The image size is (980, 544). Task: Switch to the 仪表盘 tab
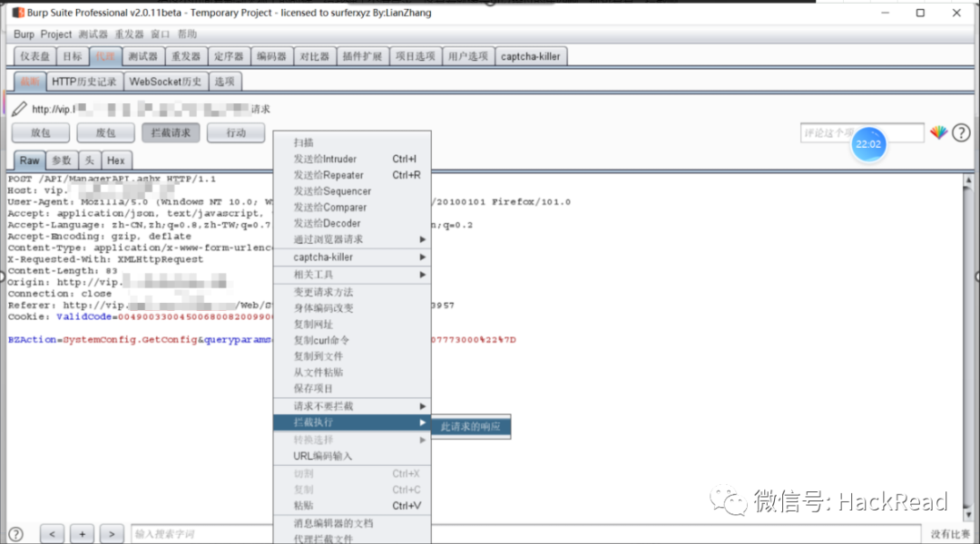point(34,56)
